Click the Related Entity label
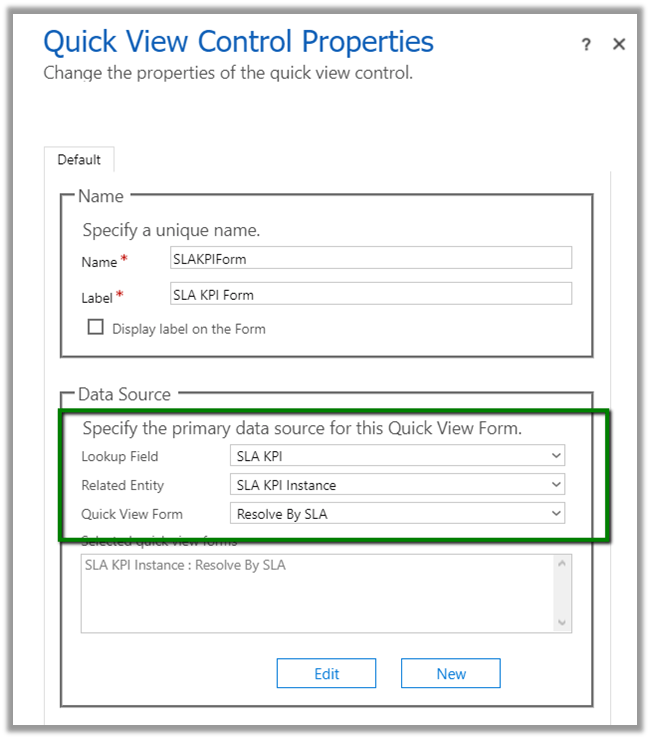The width and height of the screenshot is (650, 739). click(x=123, y=485)
